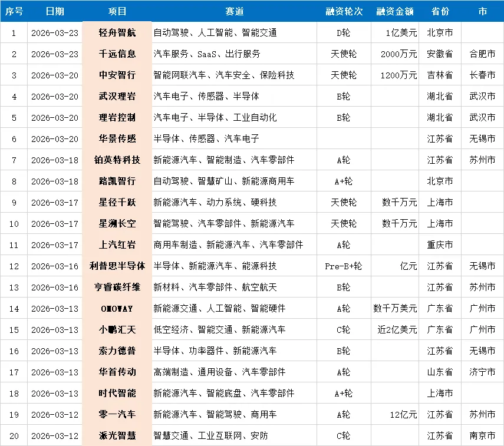Click the 市 column header
The height and width of the screenshot is (446, 504).
[x=482, y=11]
